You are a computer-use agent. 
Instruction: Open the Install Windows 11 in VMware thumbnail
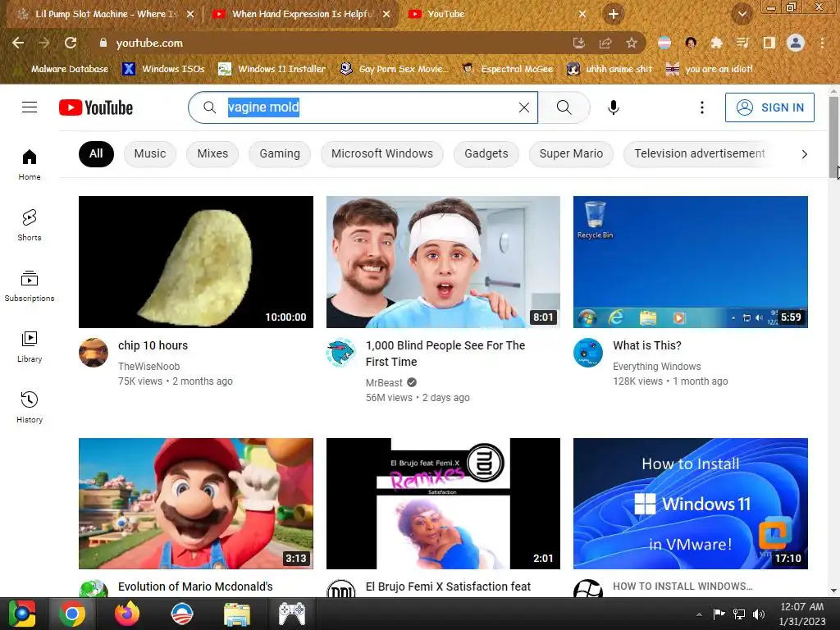pos(691,504)
